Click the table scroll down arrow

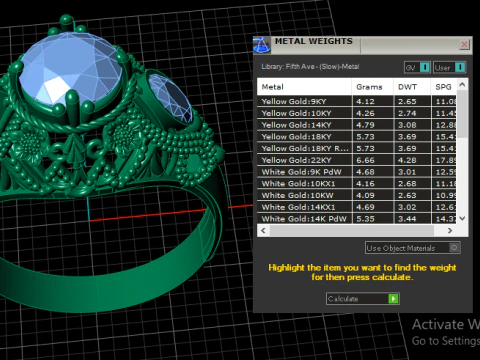462,219
